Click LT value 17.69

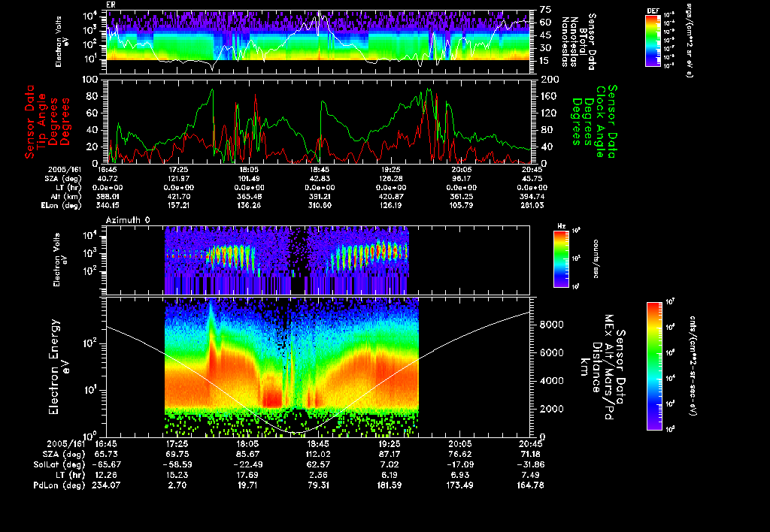pyautogui.click(x=247, y=475)
